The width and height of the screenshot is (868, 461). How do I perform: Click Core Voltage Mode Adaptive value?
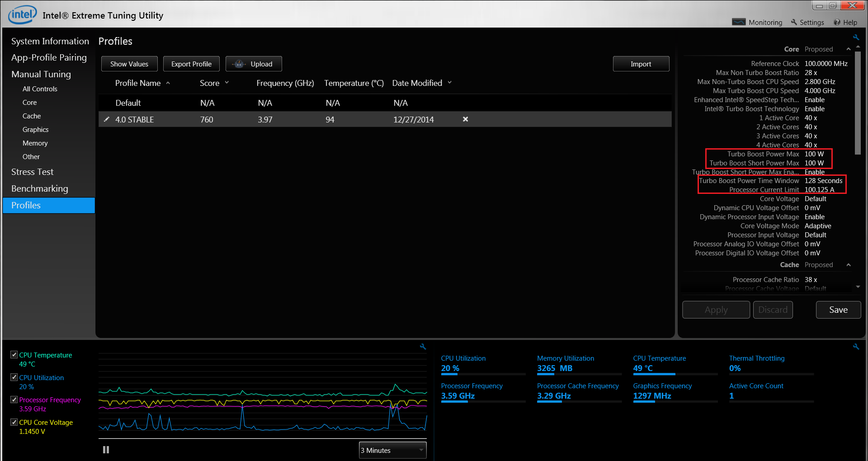point(818,226)
